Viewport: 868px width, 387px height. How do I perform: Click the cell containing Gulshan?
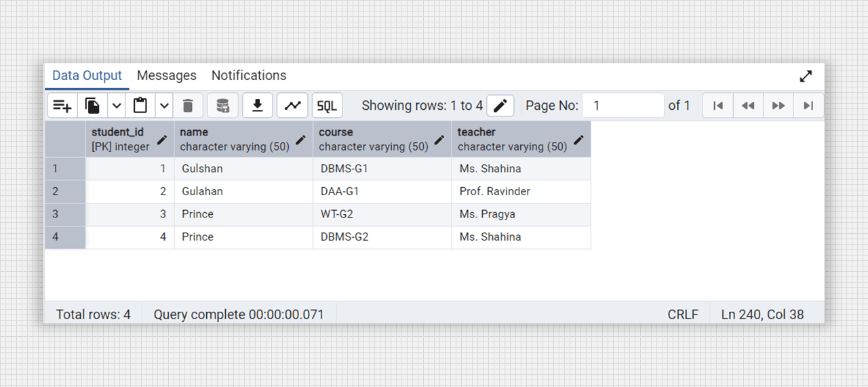pos(243,169)
